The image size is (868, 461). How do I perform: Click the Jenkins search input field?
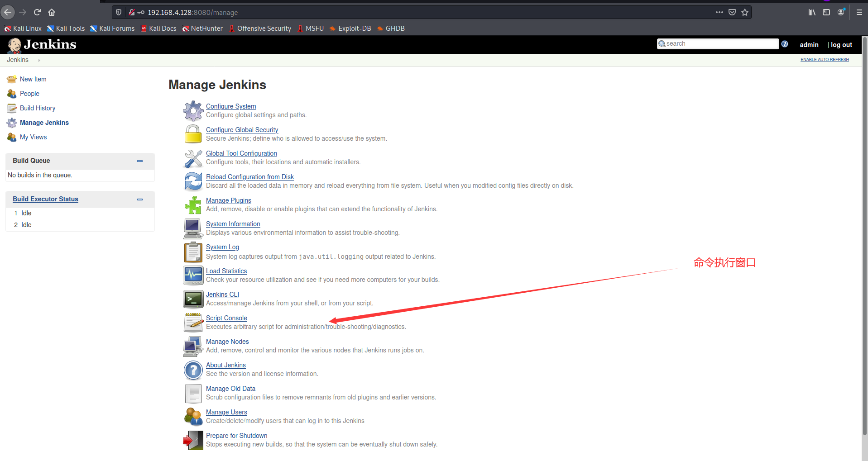[718, 43]
